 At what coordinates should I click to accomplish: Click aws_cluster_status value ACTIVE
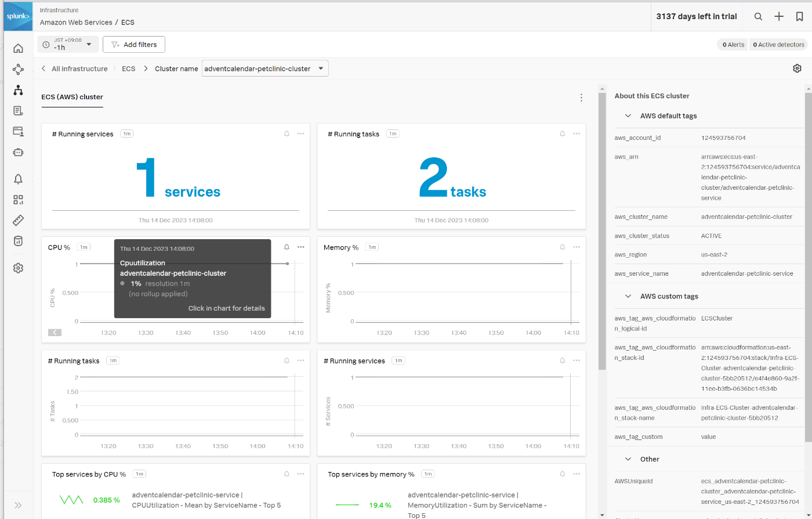pyautogui.click(x=711, y=236)
